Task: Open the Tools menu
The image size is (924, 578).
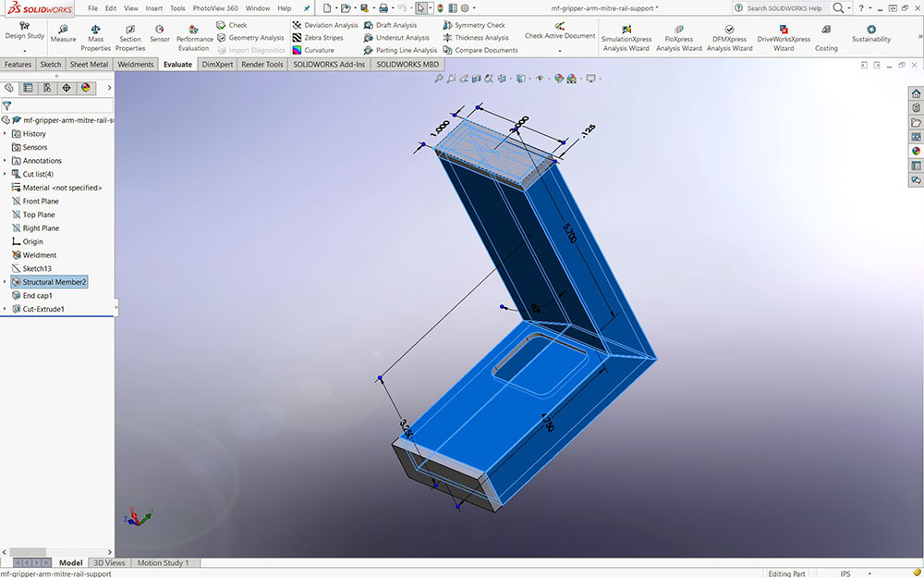Action: [177, 8]
